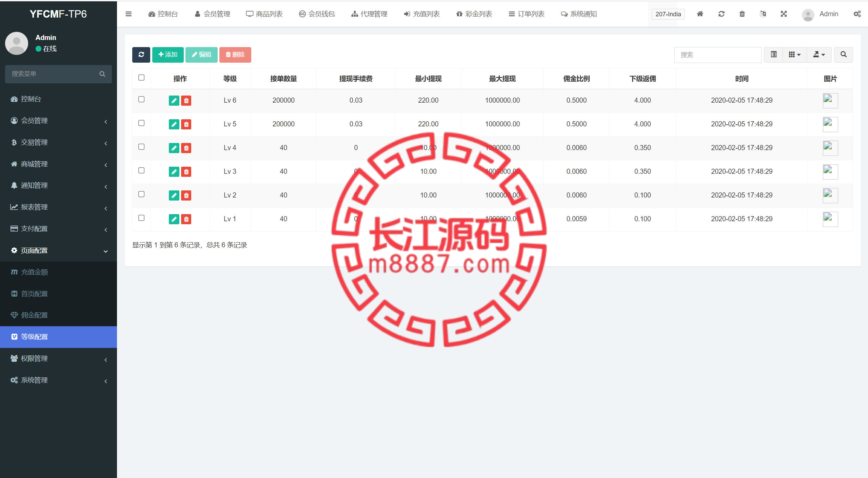The width and height of the screenshot is (868, 478).
Task: Expand 报表管理 in sidebar
Action: click(58, 207)
